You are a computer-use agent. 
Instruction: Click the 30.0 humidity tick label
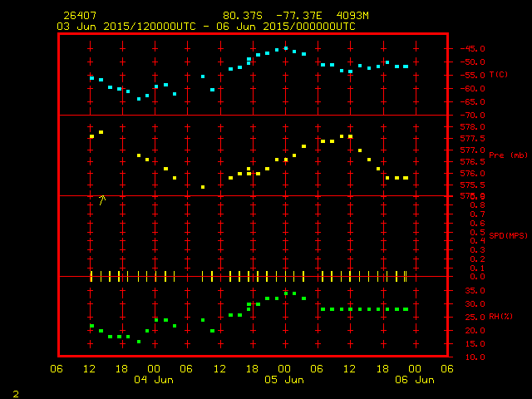[475, 304]
